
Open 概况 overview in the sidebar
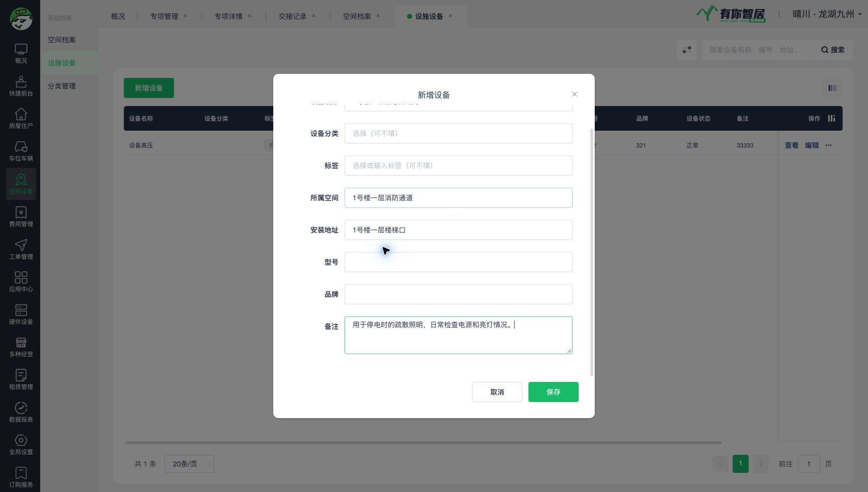(x=21, y=53)
